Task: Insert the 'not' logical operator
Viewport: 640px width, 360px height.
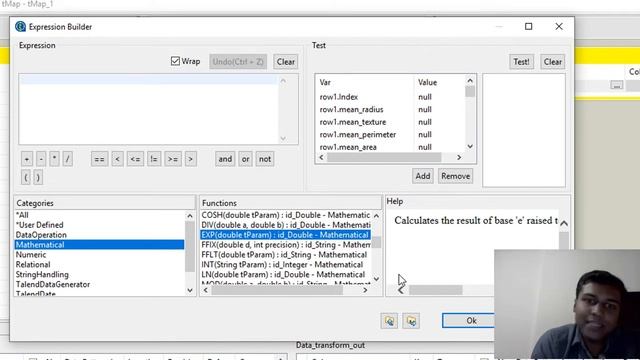Action: (265, 159)
